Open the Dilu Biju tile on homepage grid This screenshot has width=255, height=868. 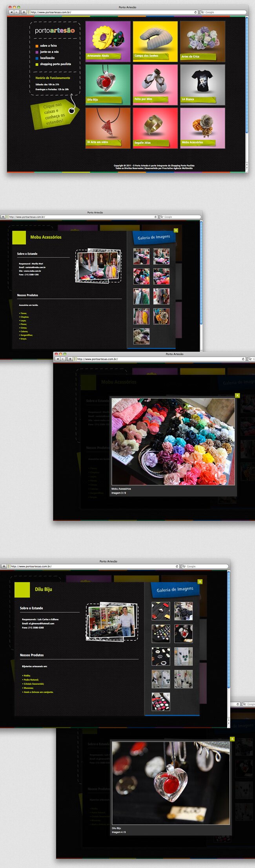(x=108, y=85)
